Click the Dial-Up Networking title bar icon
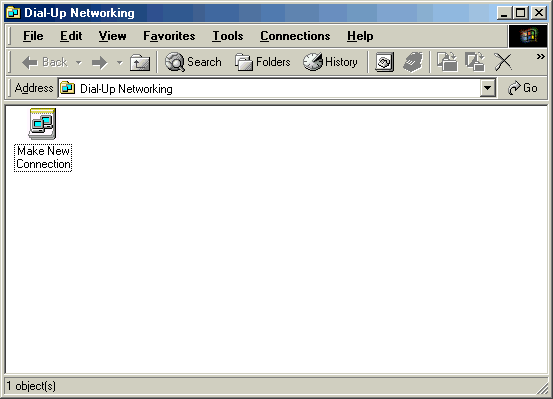Screen dimensions: 553x399 (13, 13)
